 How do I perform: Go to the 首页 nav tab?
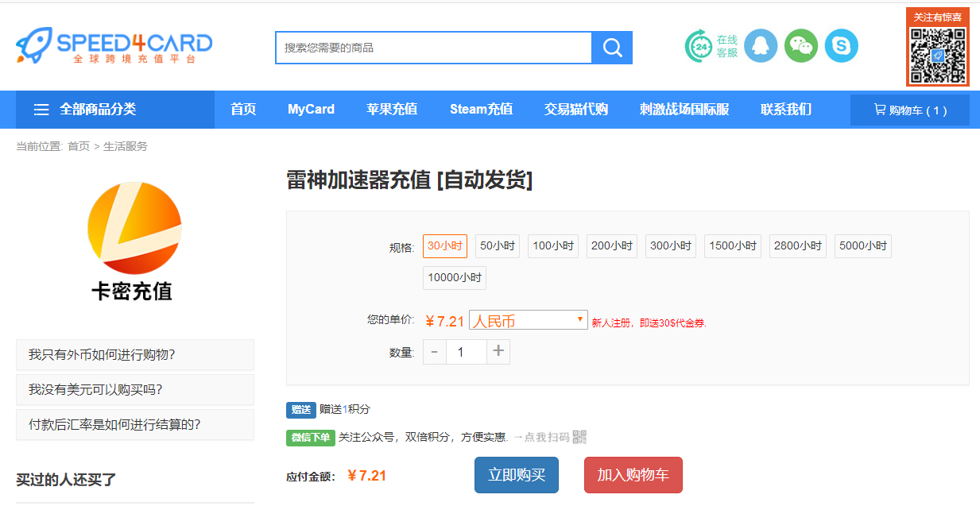coord(243,110)
